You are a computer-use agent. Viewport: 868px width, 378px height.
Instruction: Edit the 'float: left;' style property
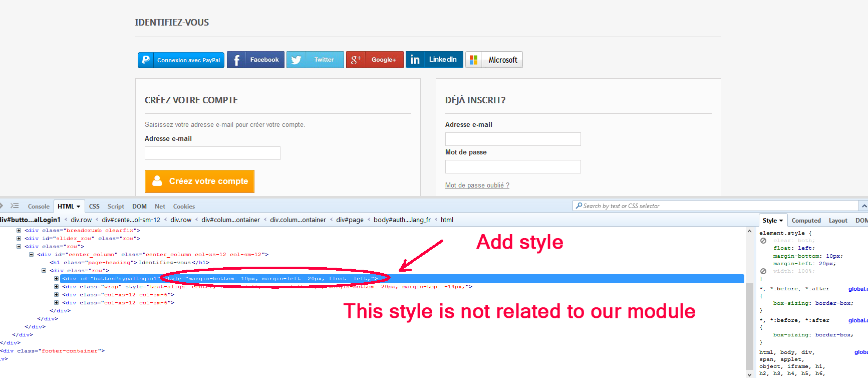click(x=794, y=248)
